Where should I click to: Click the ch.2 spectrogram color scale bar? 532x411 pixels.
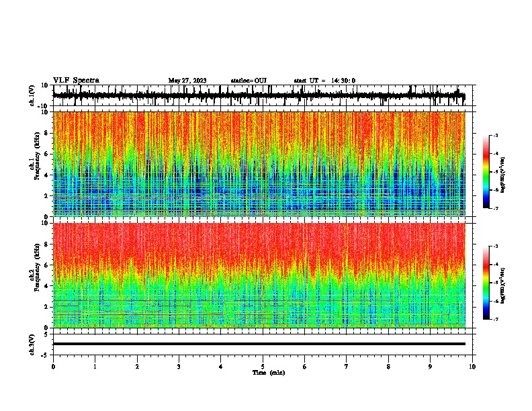486,283
